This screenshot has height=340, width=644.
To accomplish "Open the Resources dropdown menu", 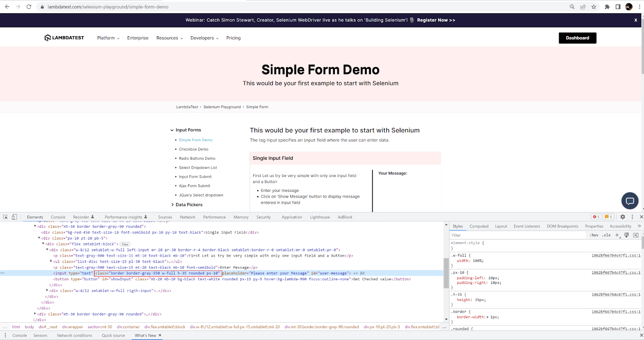I will (x=169, y=38).
